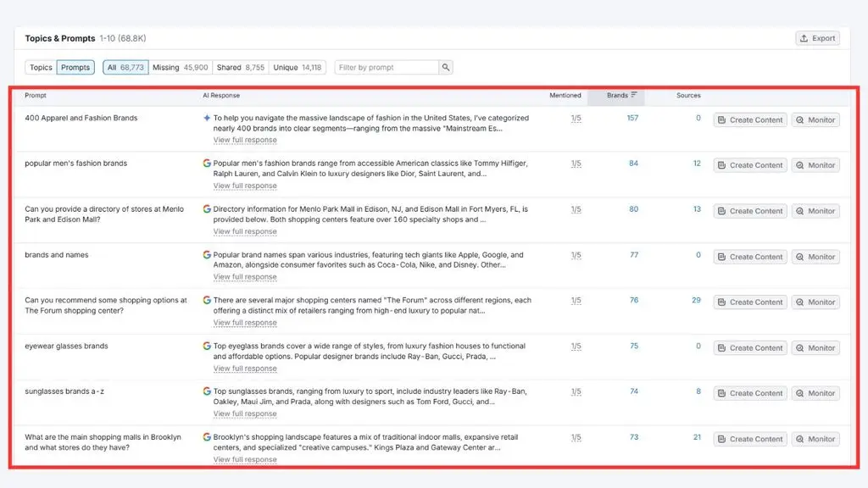This screenshot has width=868, height=488.
Task: Click the Google icon in eyewear glasses brands row
Action: [x=207, y=346]
